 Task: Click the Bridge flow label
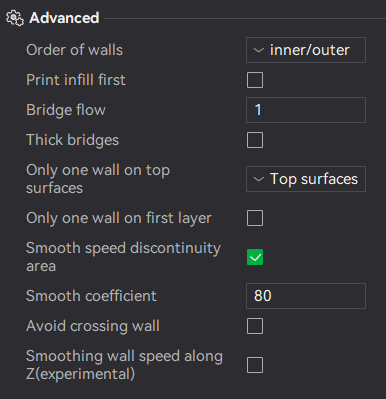coord(66,110)
